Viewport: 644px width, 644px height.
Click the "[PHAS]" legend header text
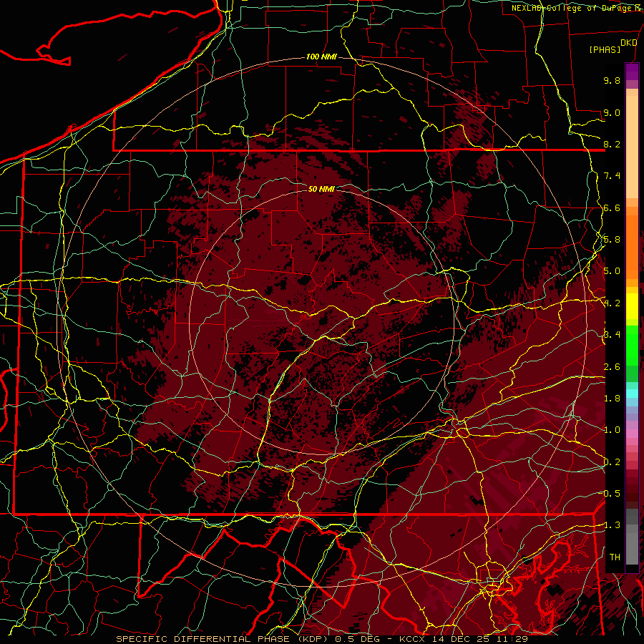pos(605,49)
